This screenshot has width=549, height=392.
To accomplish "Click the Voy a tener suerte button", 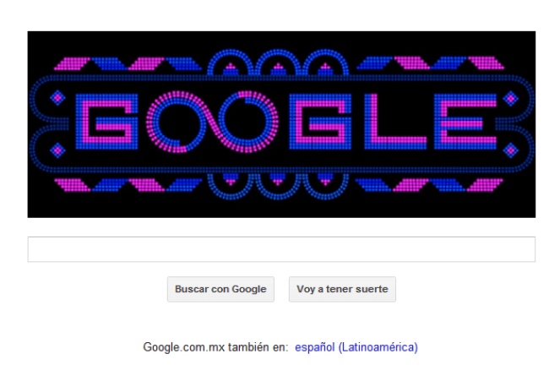I will 342,289.
